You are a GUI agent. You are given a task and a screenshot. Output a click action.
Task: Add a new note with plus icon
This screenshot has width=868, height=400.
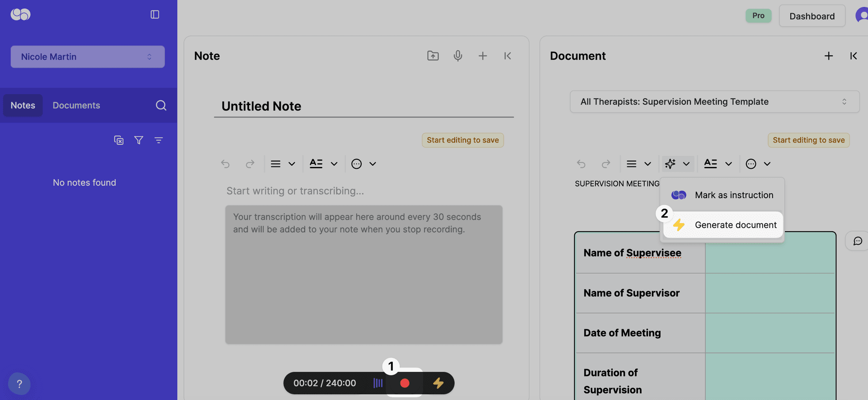tap(483, 56)
